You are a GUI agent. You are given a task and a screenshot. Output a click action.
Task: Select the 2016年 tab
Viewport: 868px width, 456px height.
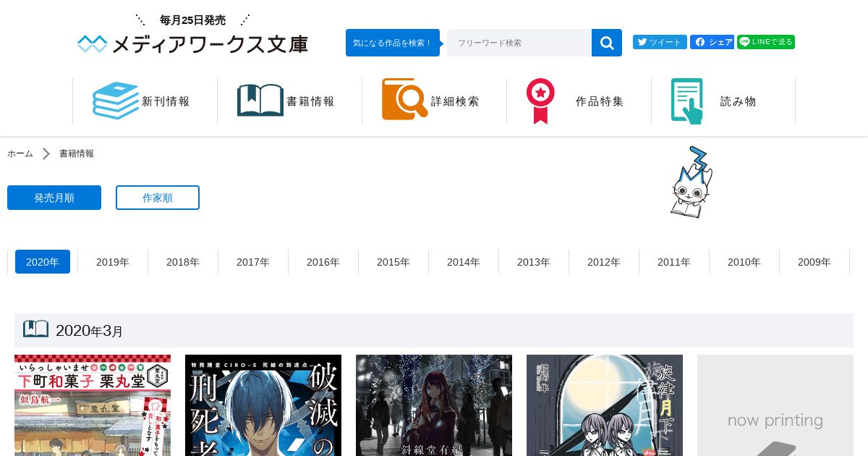click(323, 262)
